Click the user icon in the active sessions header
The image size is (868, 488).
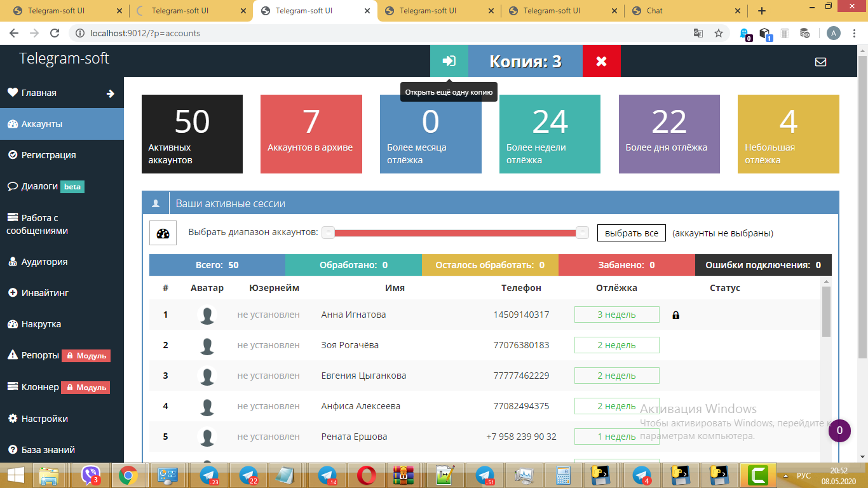click(x=156, y=204)
